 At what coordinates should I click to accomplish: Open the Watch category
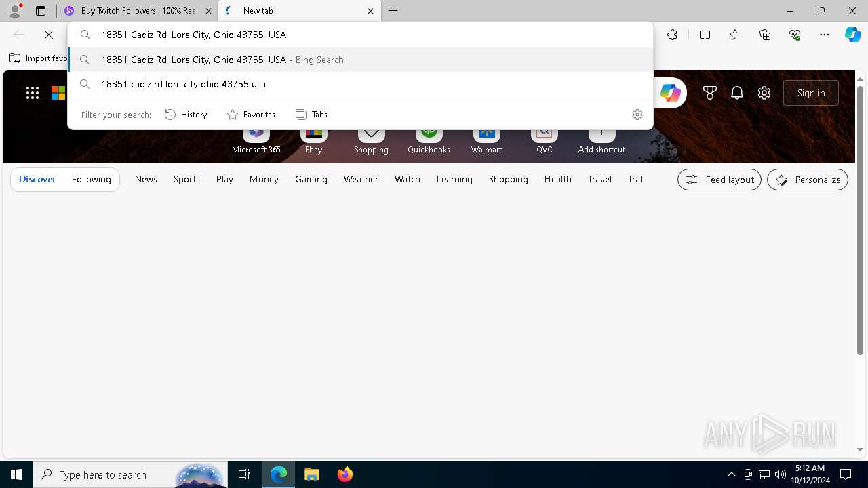pos(408,180)
